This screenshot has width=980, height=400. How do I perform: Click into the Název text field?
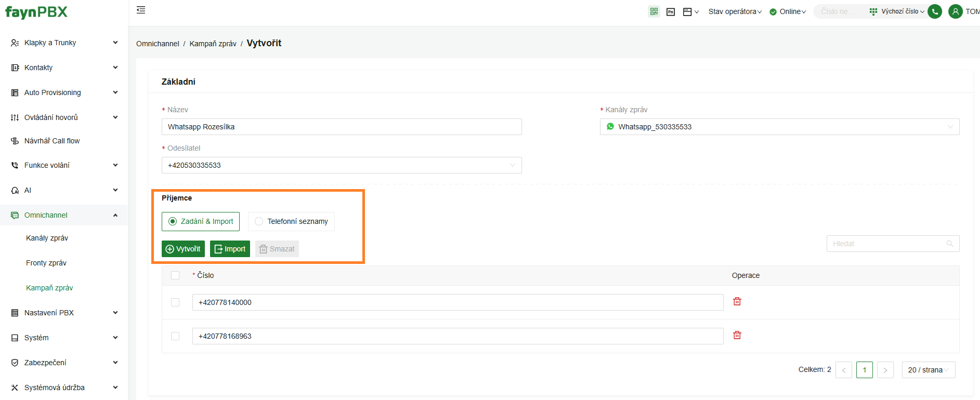[341, 127]
